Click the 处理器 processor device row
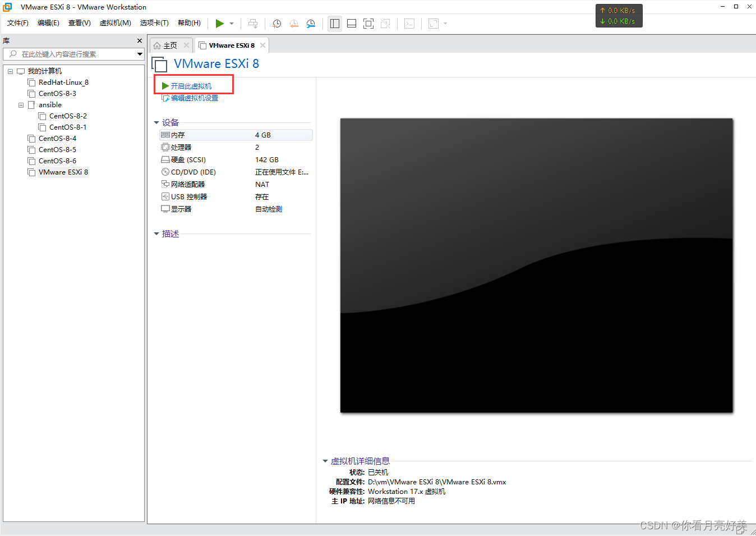756x536 pixels. point(236,148)
